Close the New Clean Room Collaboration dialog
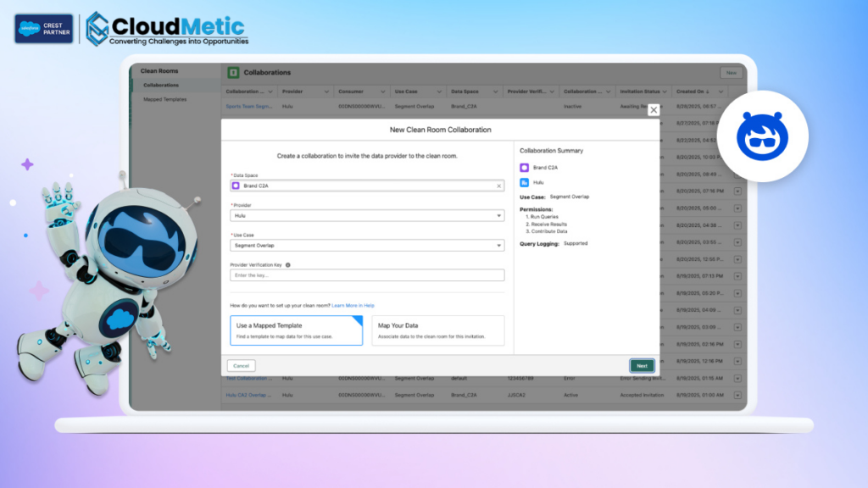The image size is (868, 488). pos(654,110)
